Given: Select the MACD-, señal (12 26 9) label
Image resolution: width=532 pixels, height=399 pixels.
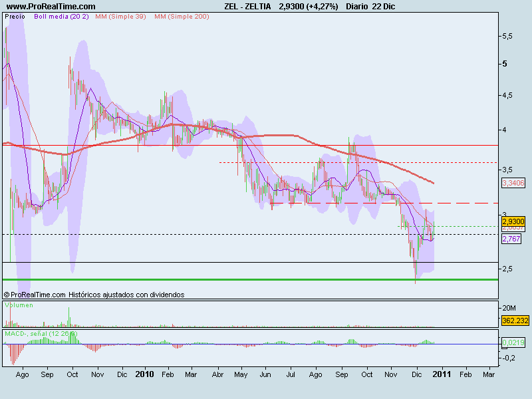Looking at the screenshot, I should (41, 334).
